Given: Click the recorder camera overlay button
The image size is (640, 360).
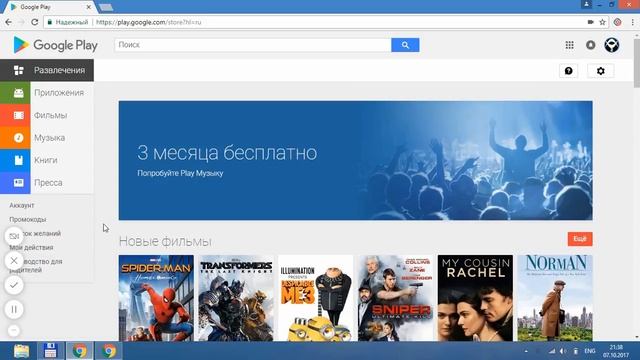Looking at the screenshot, I should click(14, 236).
